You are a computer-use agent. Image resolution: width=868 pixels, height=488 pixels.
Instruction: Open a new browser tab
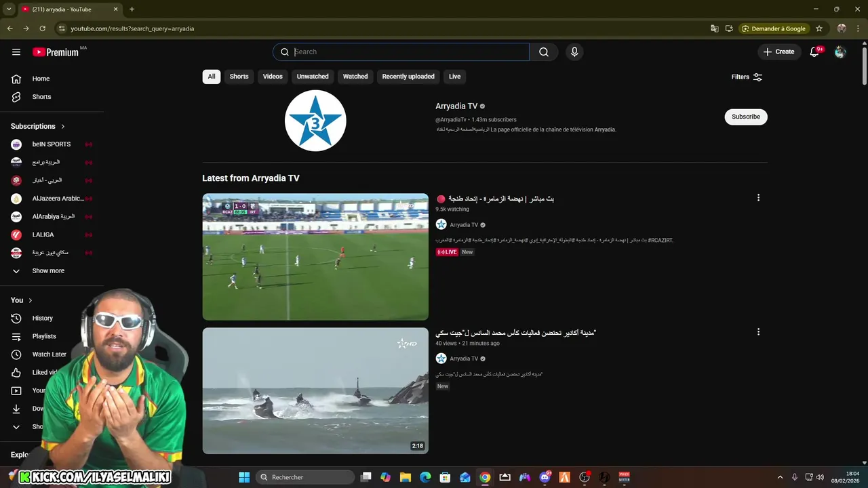[132, 9]
